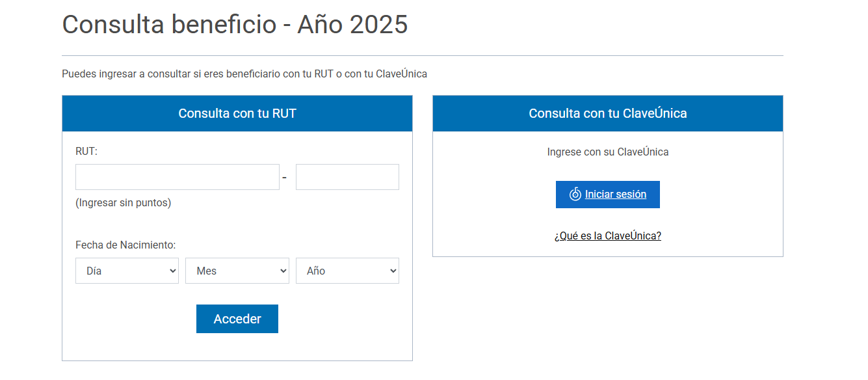The width and height of the screenshot is (868, 380).
Task: Open the Día birth date dropdown
Action: pyautogui.click(x=127, y=271)
